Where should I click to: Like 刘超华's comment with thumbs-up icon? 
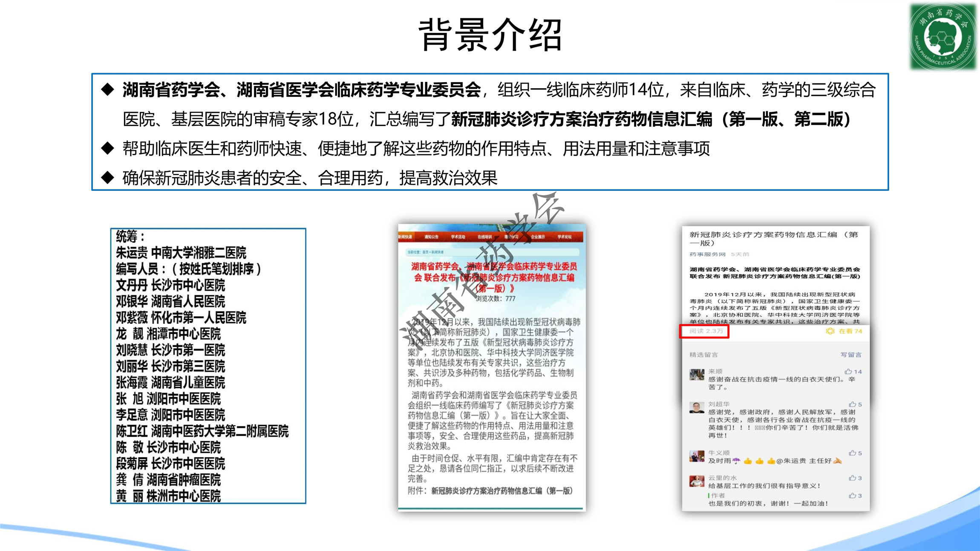(x=852, y=404)
